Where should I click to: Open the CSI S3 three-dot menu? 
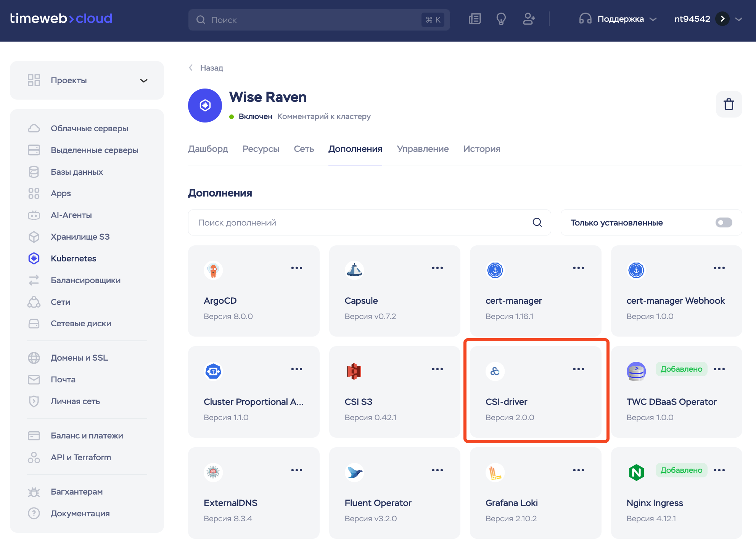pyautogui.click(x=437, y=369)
